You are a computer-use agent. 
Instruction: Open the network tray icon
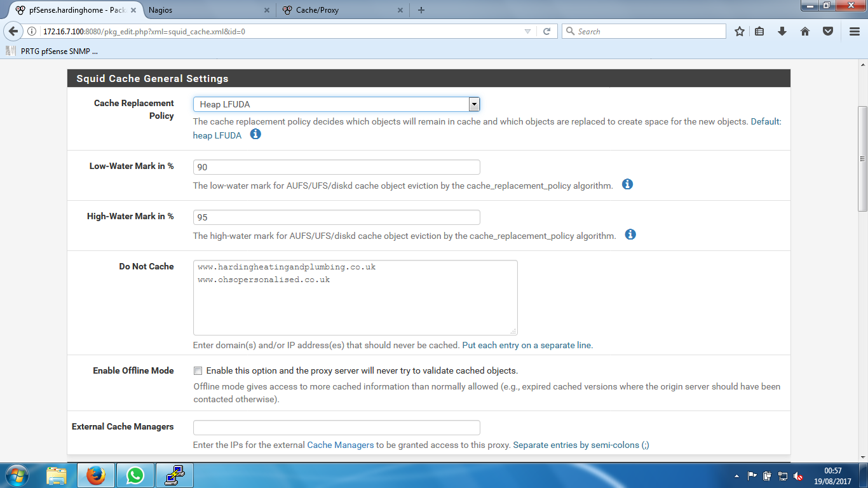coord(783,476)
